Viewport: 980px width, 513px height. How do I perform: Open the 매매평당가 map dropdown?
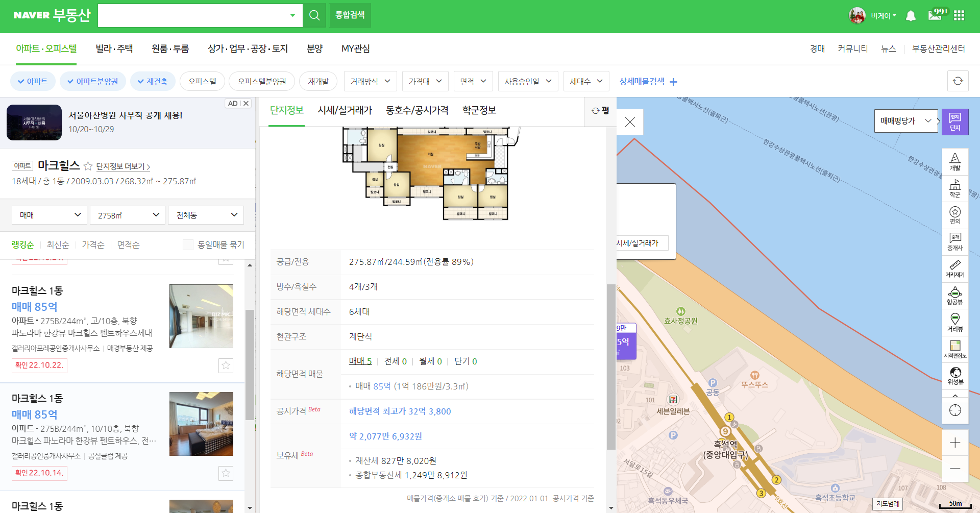pos(906,121)
